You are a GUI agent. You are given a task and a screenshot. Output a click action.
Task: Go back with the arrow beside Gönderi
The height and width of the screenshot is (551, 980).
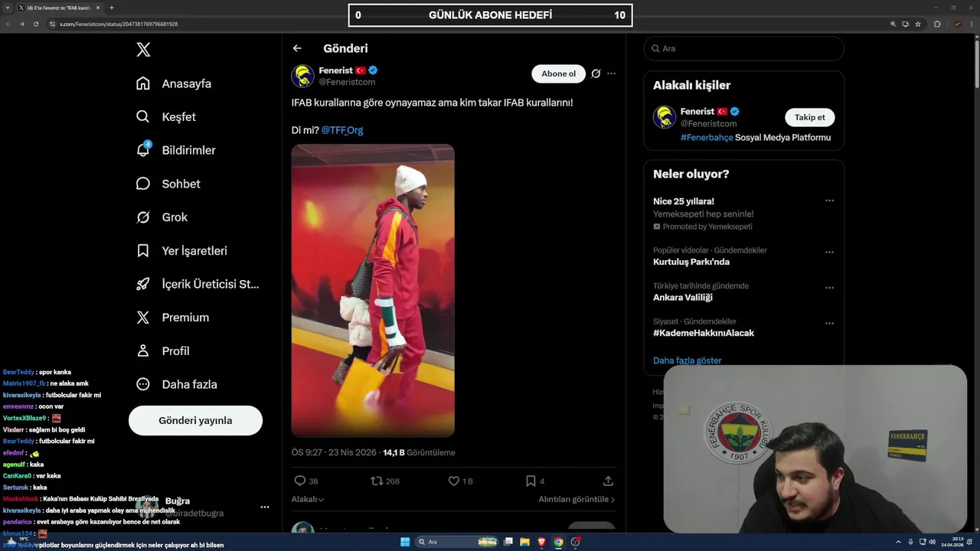pyautogui.click(x=297, y=48)
